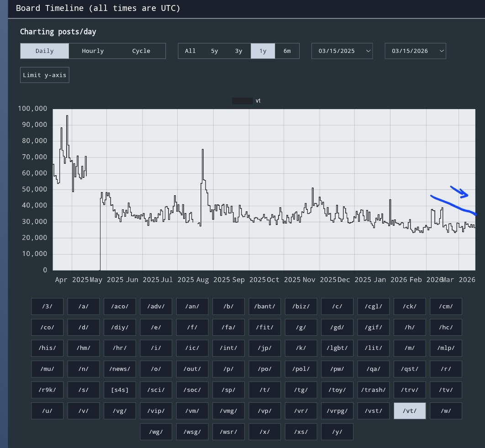Switch to Cycle charting mode
Image resolution: width=485 pixels, height=448 pixels.
coord(141,51)
